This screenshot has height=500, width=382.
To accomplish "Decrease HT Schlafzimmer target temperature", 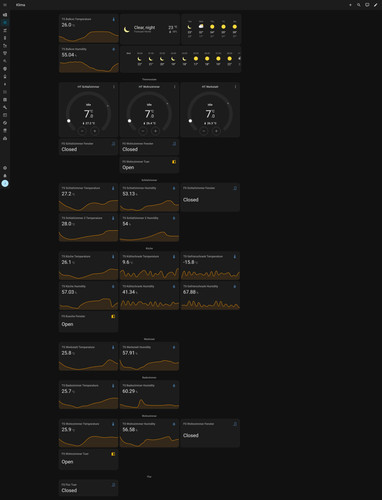I will tap(82, 131).
